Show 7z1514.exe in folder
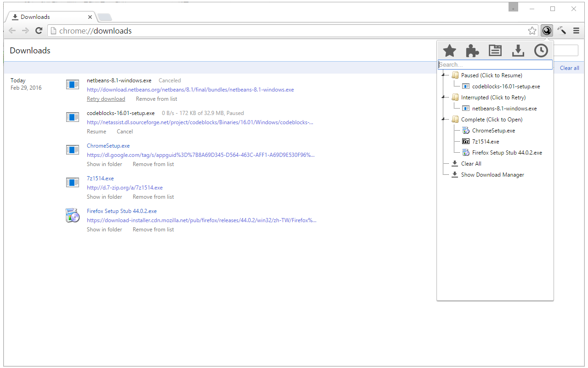Image resolution: width=588 pixels, height=368 pixels. [104, 197]
